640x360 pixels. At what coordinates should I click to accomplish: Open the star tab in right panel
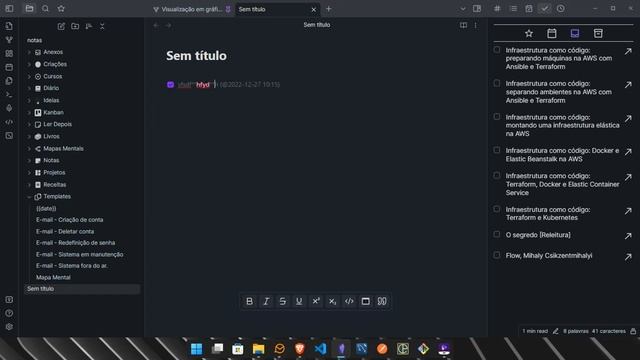(529, 33)
